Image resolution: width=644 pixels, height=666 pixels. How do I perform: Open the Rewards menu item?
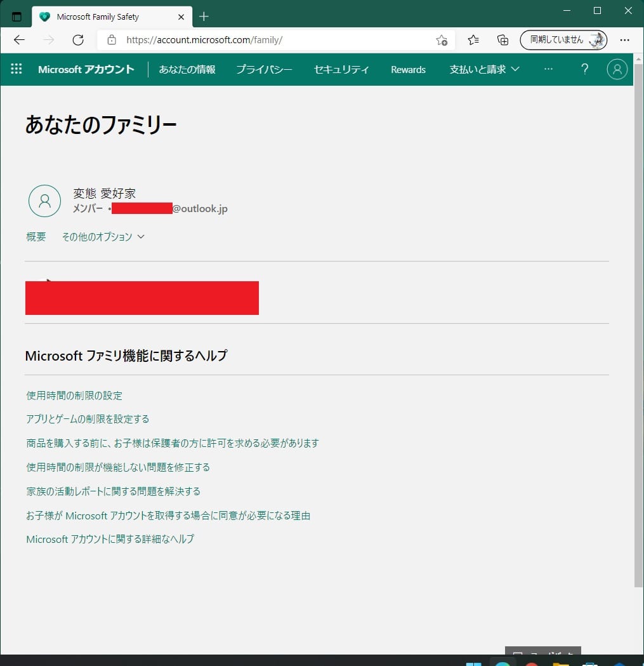pos(408,70)
